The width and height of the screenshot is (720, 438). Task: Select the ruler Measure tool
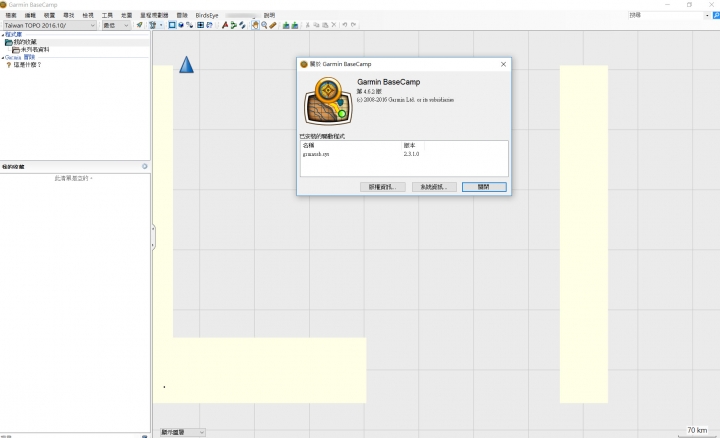[273, 25]
